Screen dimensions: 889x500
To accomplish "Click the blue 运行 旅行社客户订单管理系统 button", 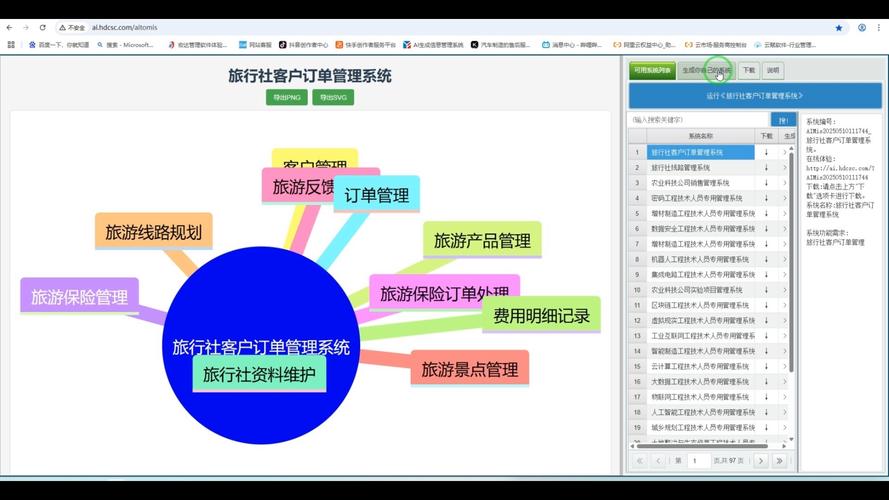I will click(755, 96).
